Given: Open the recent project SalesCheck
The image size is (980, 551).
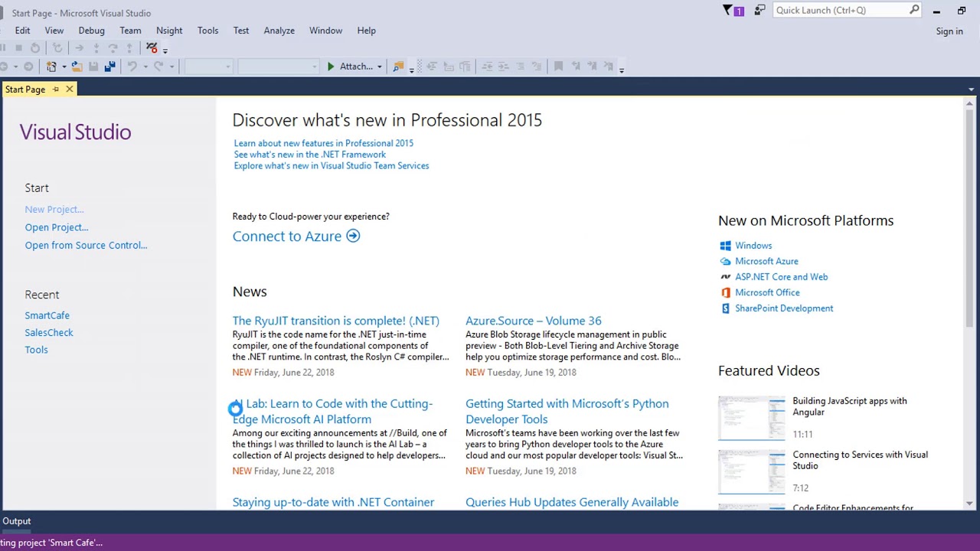Looking at the screenshot, I should (x=49, y=333).
